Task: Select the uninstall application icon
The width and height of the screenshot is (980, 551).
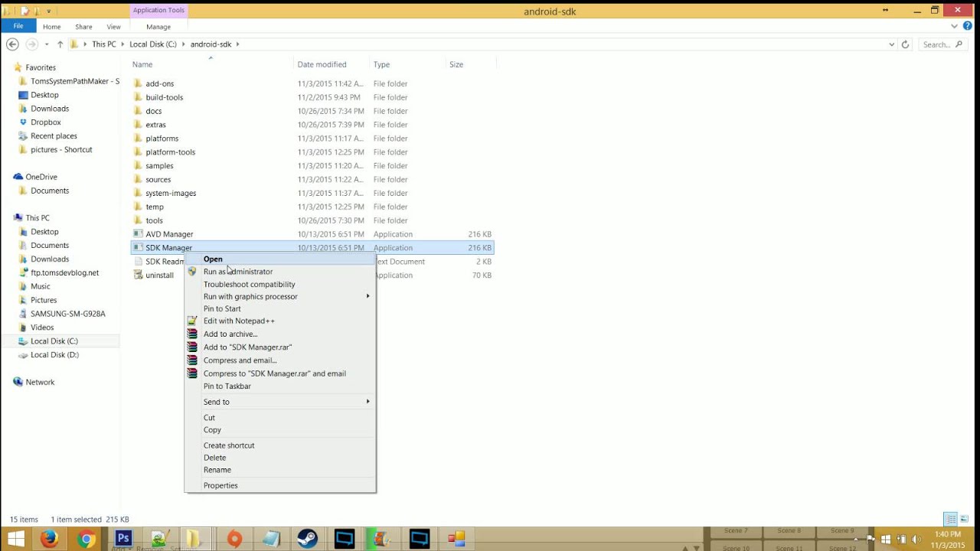Action: click(138, 275)
